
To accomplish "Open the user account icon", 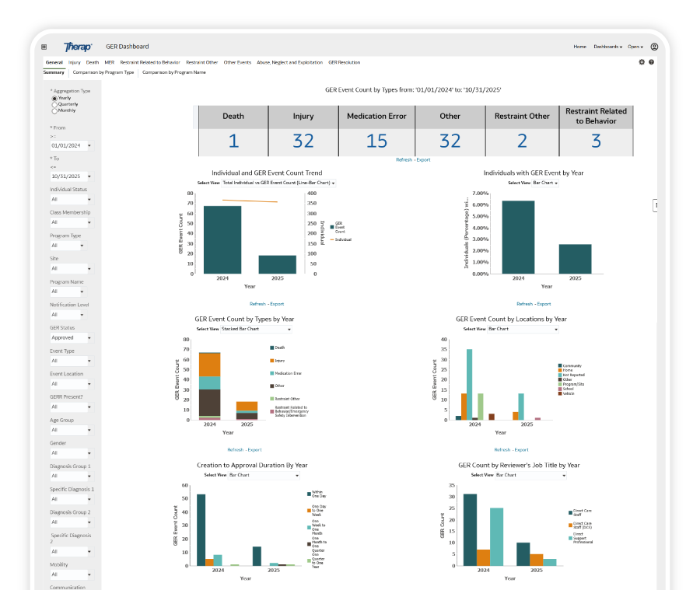I will (654, 47).
